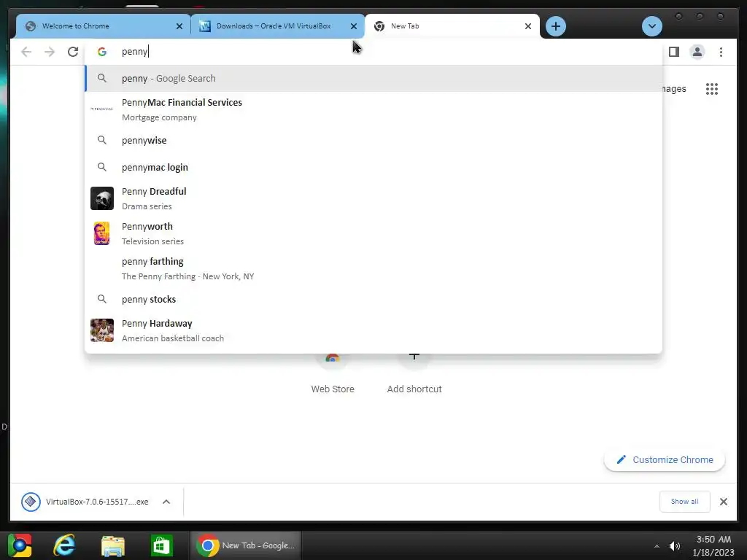Switch to the Welcome to Chrome tab

[103, 26]
